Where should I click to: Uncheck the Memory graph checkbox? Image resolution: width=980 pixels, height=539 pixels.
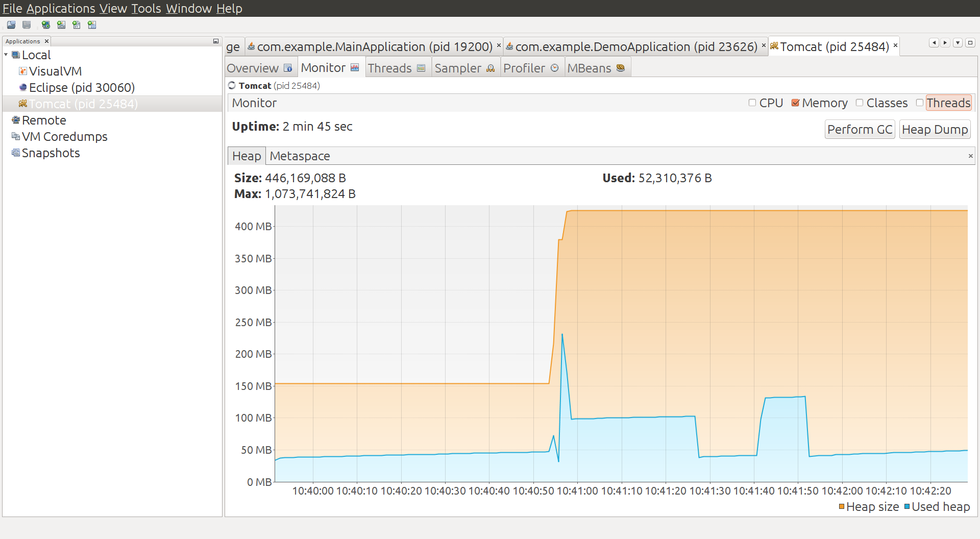coord(795,103)
